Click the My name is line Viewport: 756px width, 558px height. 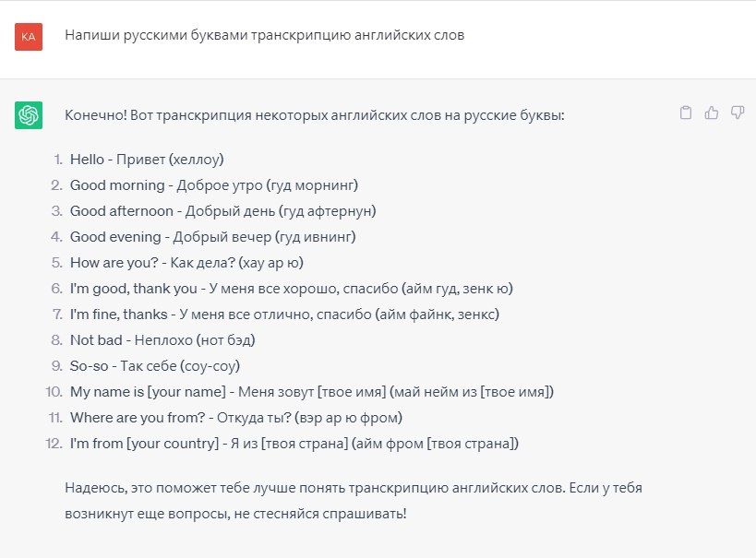tap(311, 392)
